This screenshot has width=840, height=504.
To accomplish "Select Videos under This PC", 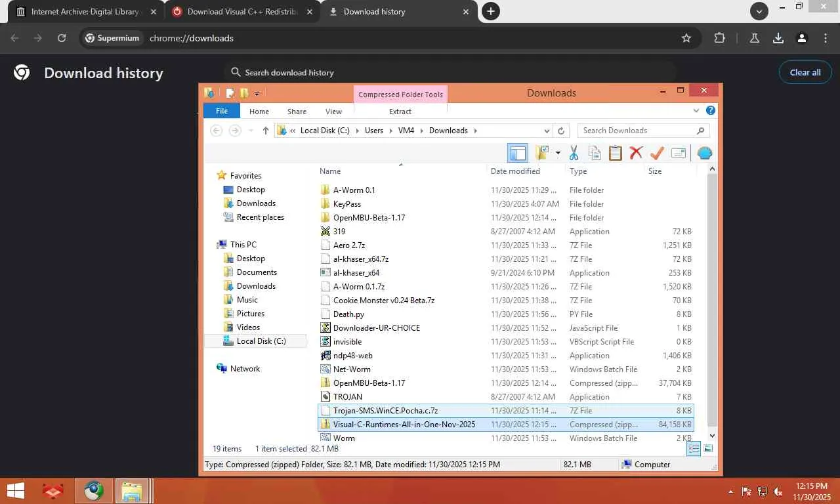I will click(x=248, y=327).
